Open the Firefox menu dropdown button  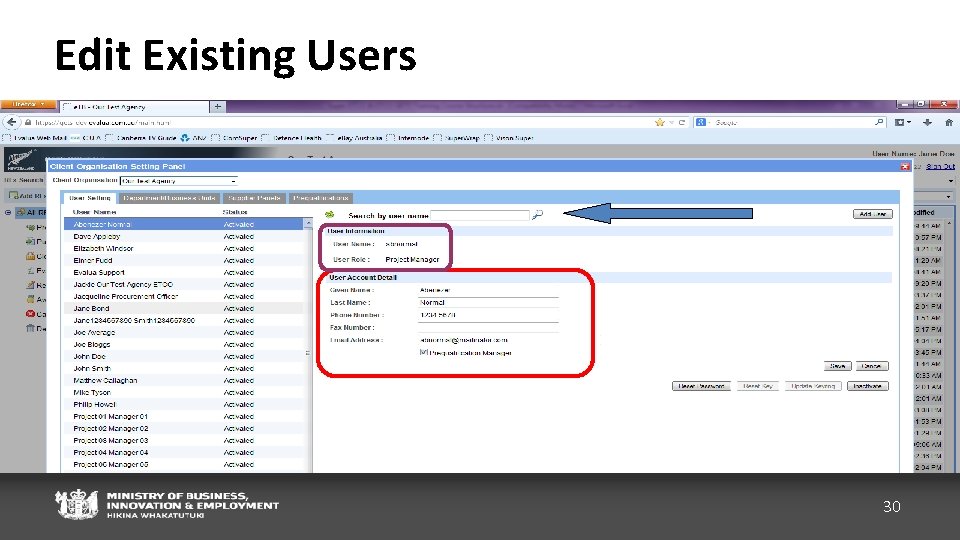pos(28,104)
